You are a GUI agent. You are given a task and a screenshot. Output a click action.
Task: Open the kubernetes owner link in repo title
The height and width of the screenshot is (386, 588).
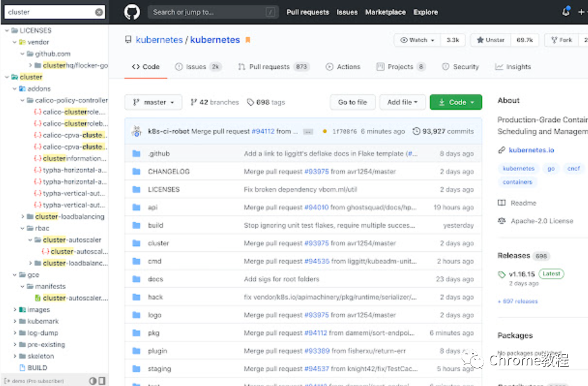(x=159, y=40)
